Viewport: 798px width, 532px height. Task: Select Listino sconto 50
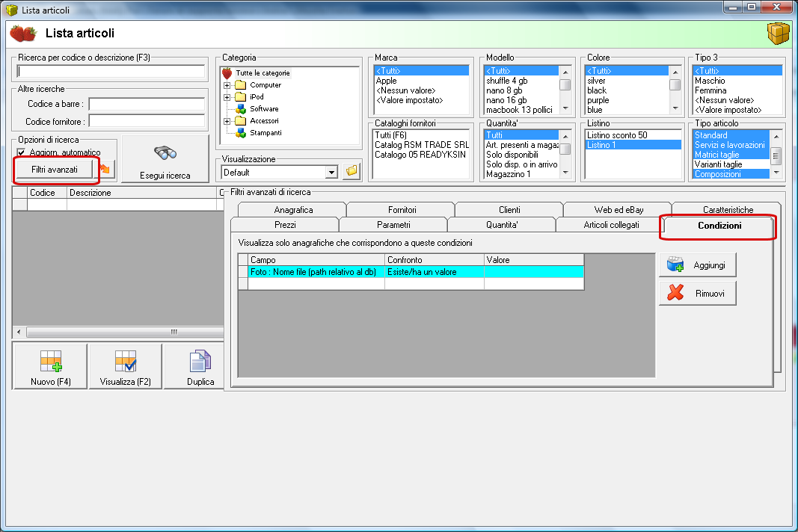(x=633, y=135)
